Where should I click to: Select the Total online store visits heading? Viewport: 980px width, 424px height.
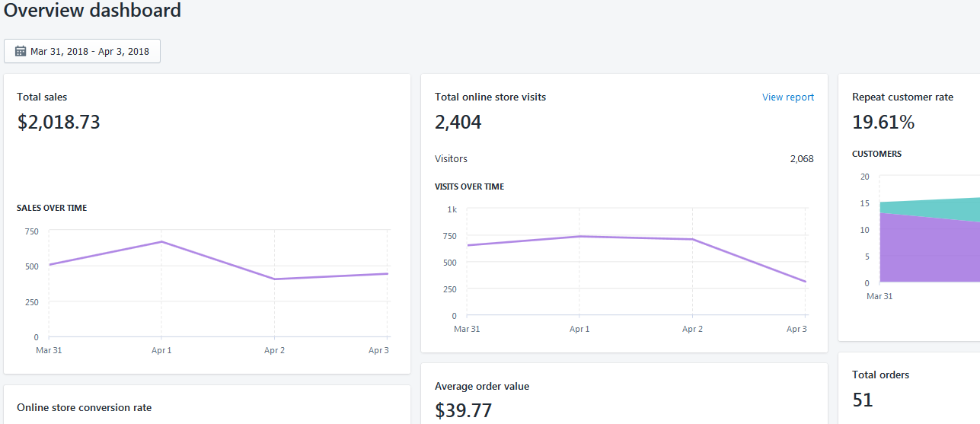[490, 97]
